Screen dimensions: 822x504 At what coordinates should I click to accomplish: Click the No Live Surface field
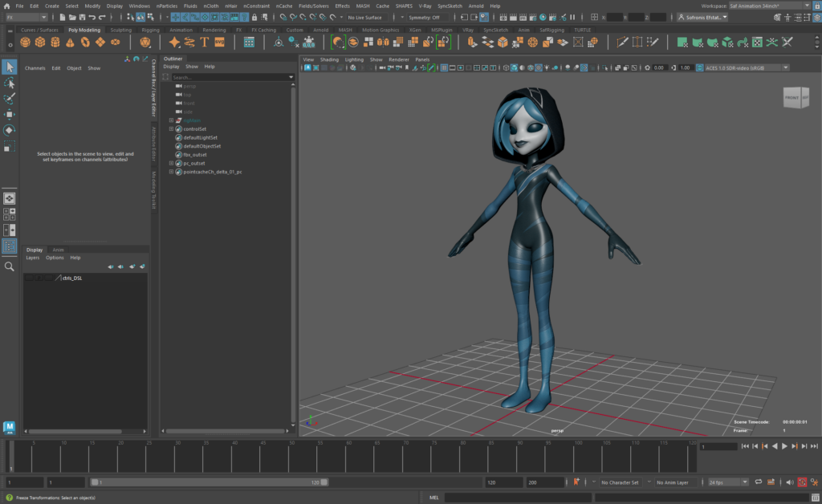pyautogui.click(x=365, y=18)
